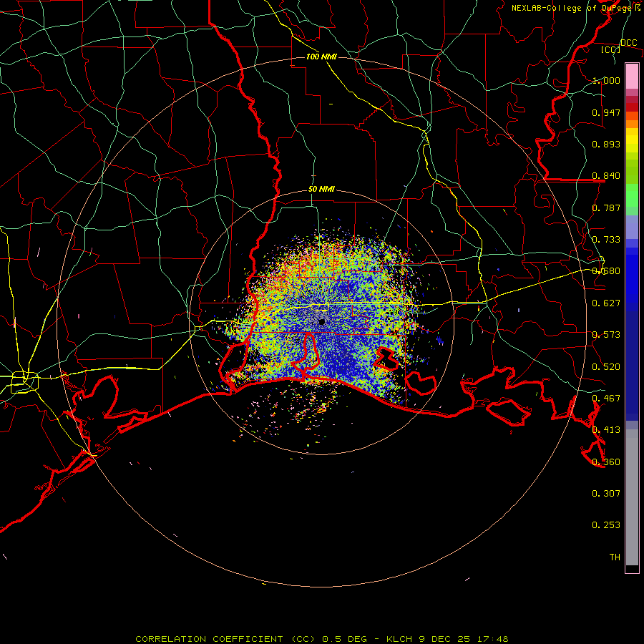Viewport: 644px width, 644px height.
Task: Click the 0.307 value on the color scale
Action: 606,494
